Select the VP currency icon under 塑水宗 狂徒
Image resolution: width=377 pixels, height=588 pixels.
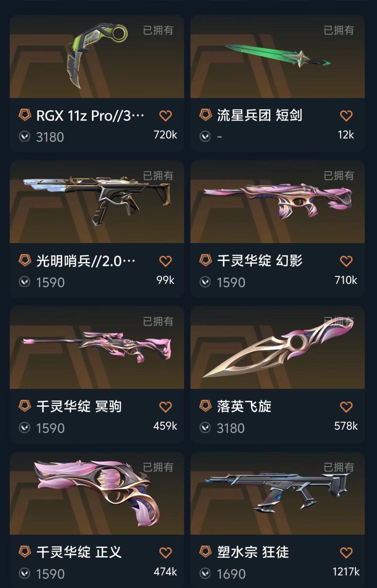tap(205, 573)
